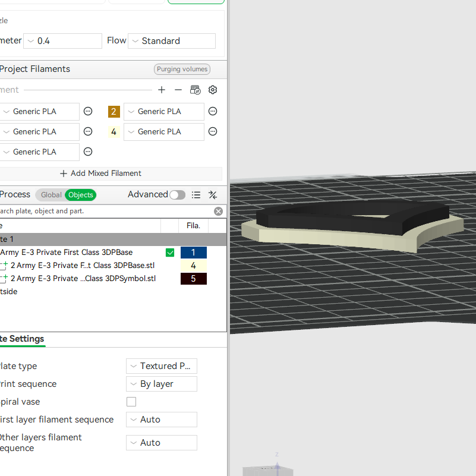Image resolution: width=476 pixels, height=476 pixels.
Task: Toggle the Advanced mode switch
Action: tap(177, 195)
